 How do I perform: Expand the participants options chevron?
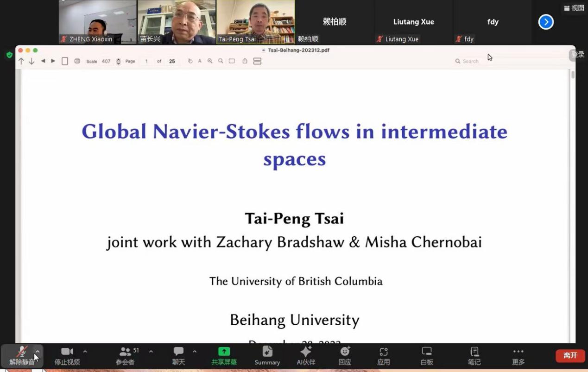[151, 352]
